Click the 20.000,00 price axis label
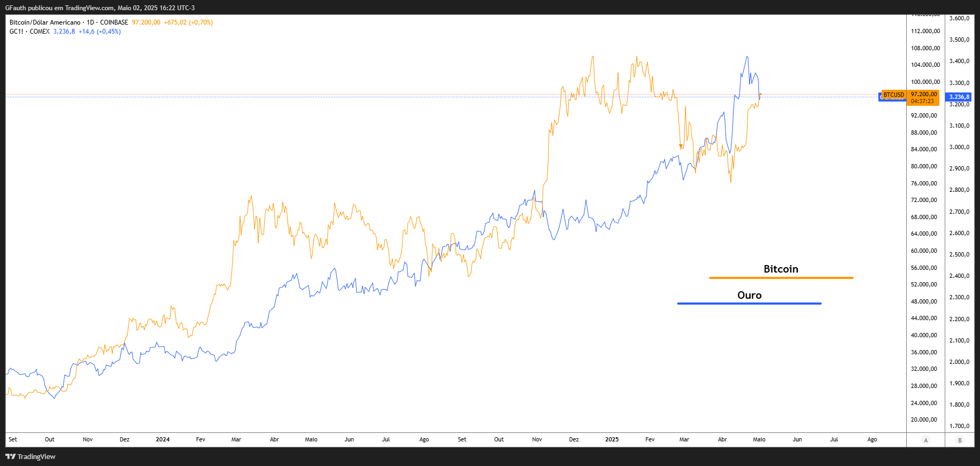 (924, 420)
